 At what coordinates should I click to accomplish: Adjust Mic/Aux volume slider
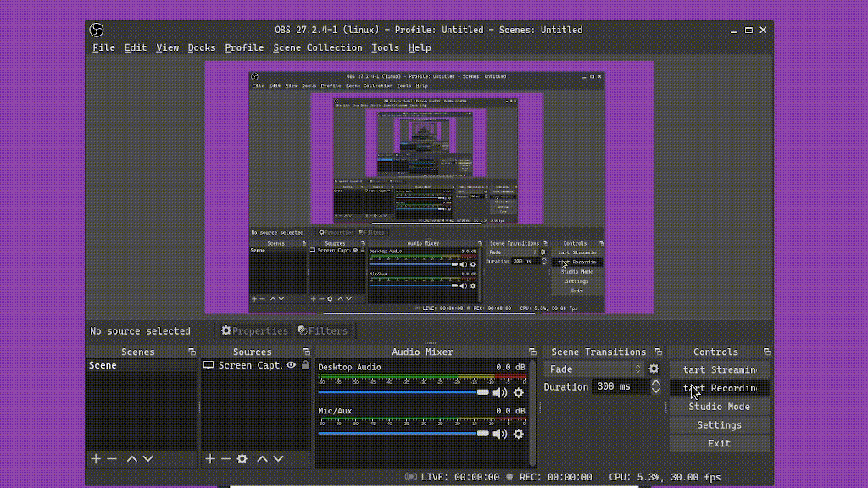click(403, 434)
